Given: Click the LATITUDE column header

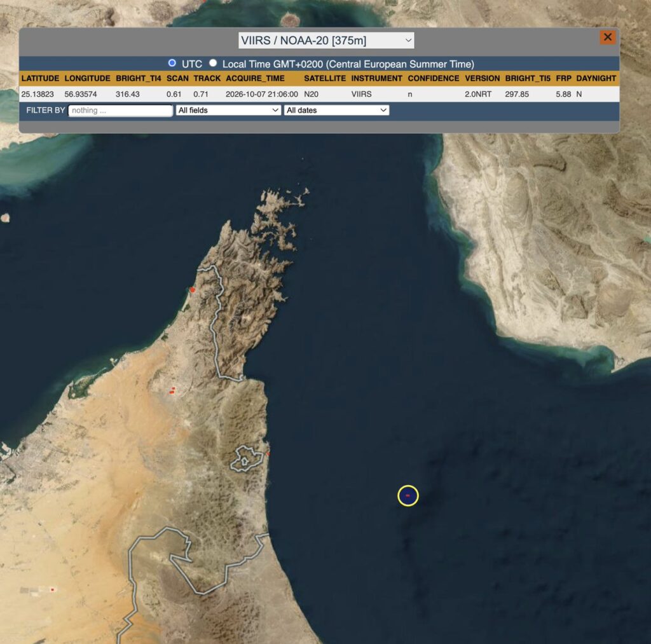Looking at the screenshot, I should [40, 78].
